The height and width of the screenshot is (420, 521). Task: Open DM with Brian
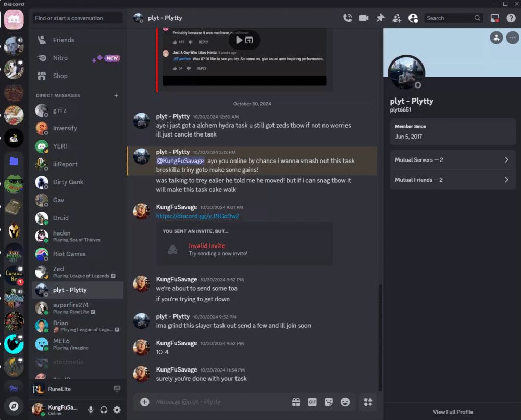(78, 326)
